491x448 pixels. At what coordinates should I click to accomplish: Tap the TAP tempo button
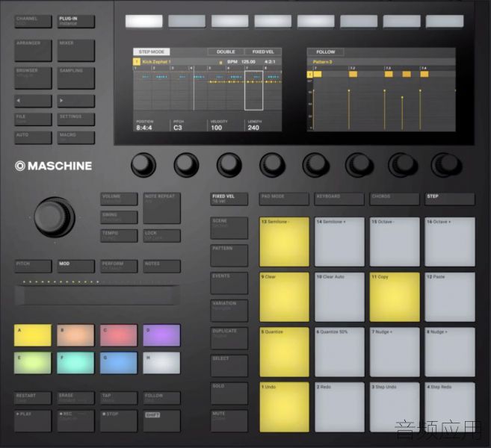point(119,398)
